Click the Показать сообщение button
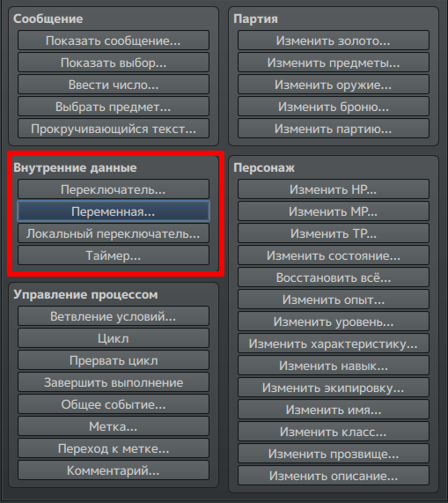The image size is (448, 503). point(114,41)
